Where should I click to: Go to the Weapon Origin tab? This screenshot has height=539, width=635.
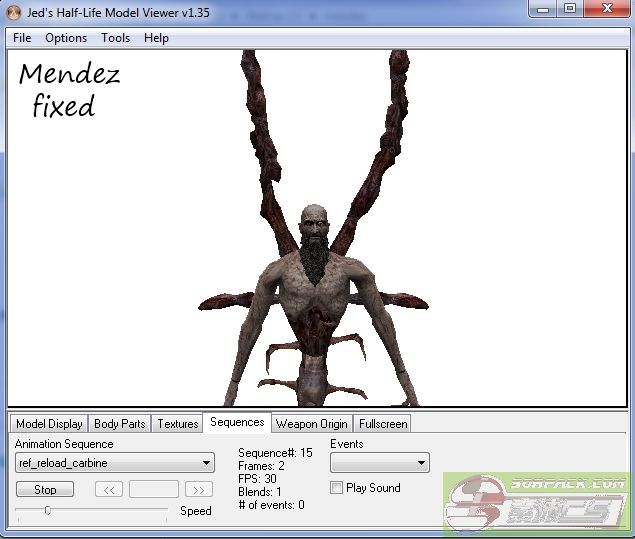tap(311, 424)
